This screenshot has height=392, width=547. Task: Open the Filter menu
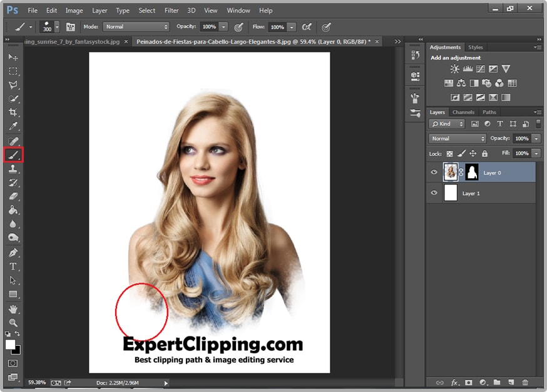171,11
